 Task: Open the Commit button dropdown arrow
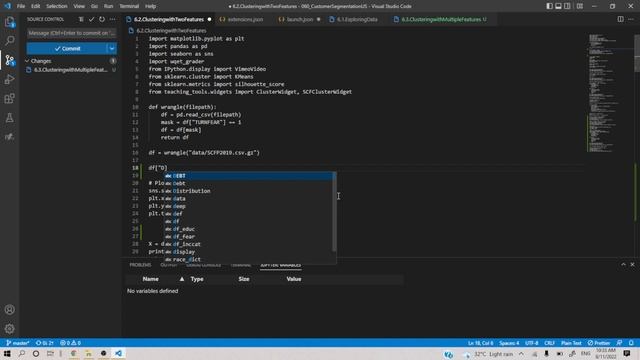(112, 49)
